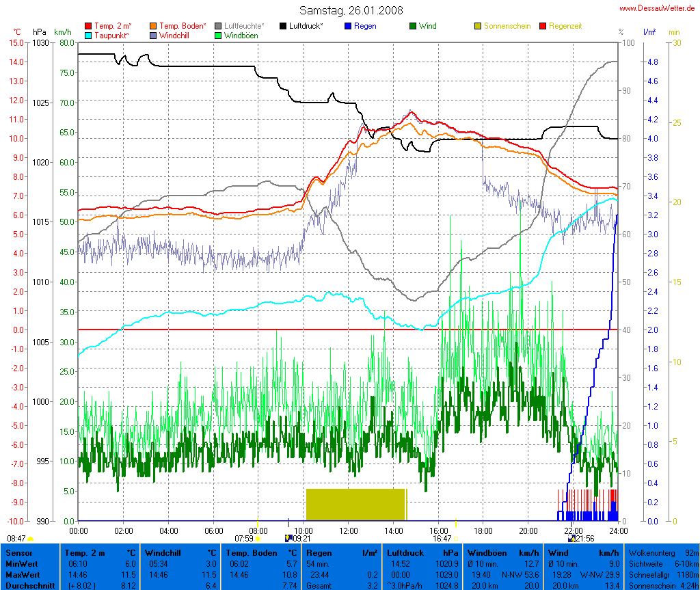Click the chart title Samstag, 26.01.2008
The image size is (700, 590).
[x=351, y=10]
